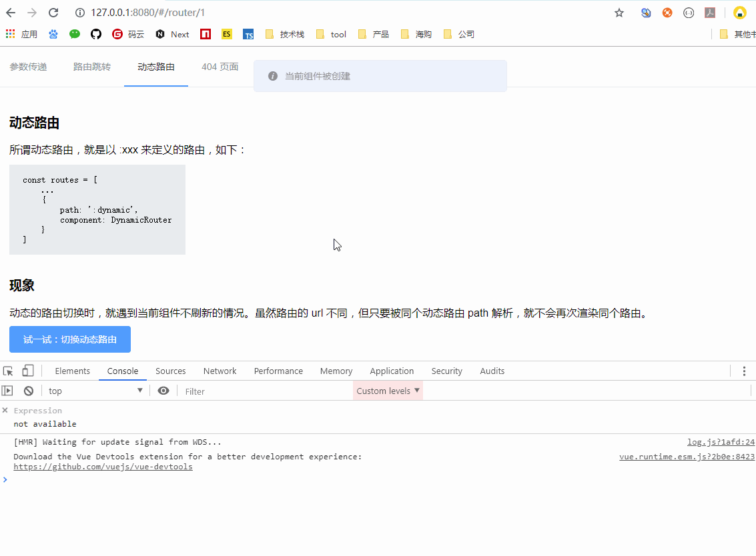Open the yellow ES bookmark icon
The image size is (756, 556).
[x=227, y=34]
